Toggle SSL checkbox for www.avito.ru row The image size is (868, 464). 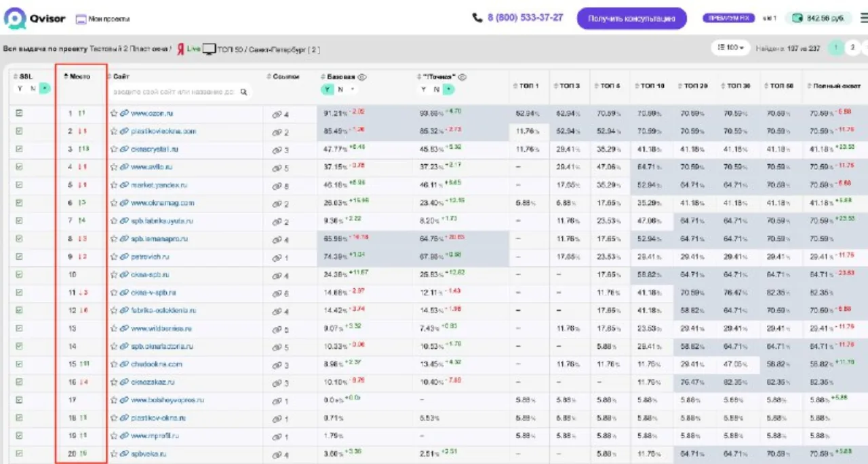(x=20, y=166)
